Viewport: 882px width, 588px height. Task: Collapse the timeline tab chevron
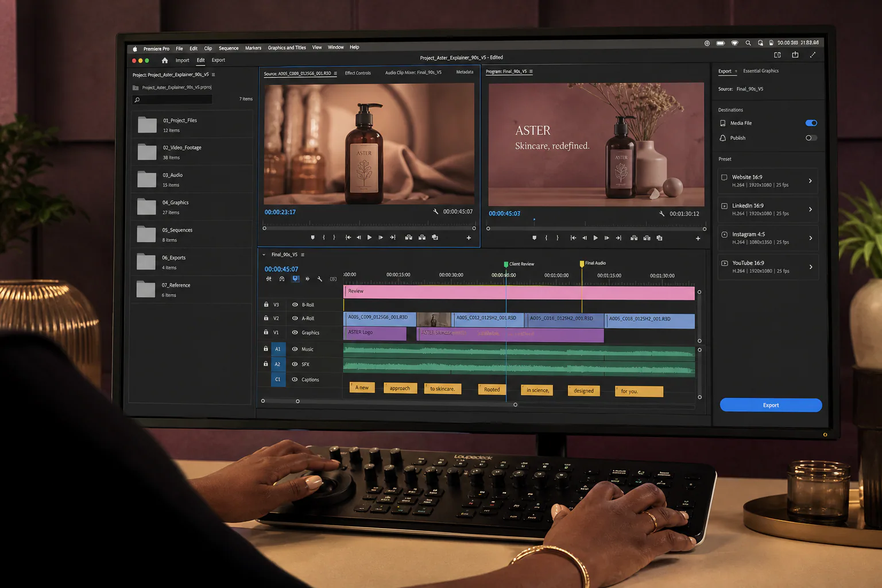pyautogui.click(x=264, y=254)
